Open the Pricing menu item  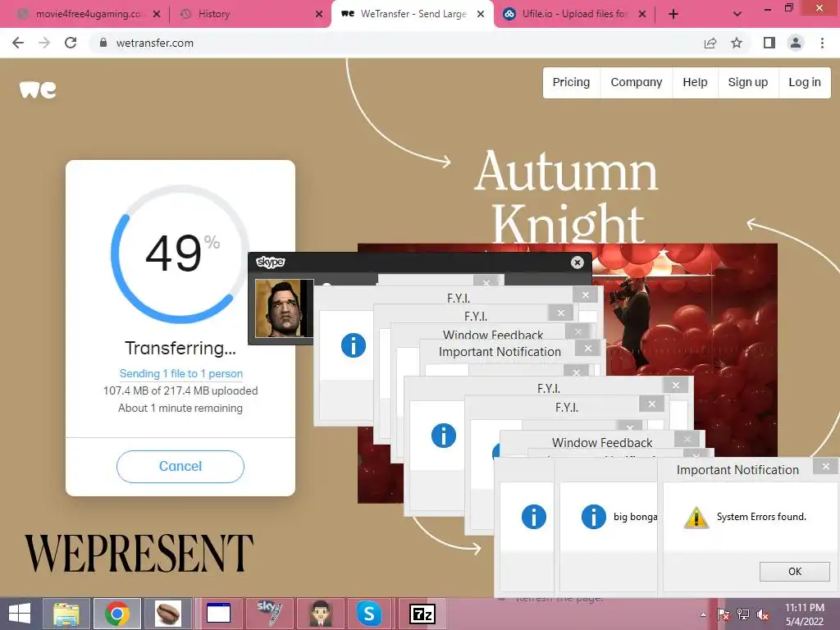coord(571,83)
